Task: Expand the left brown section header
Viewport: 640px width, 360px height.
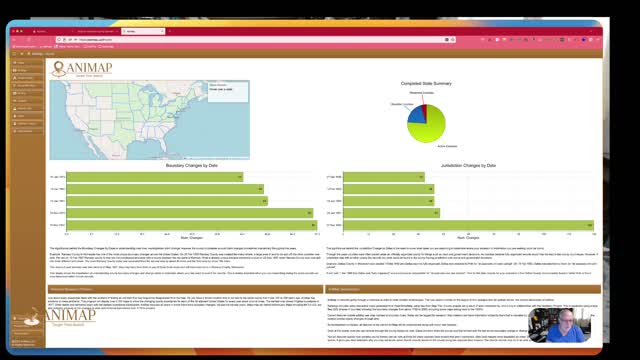Action: point(185,289)
